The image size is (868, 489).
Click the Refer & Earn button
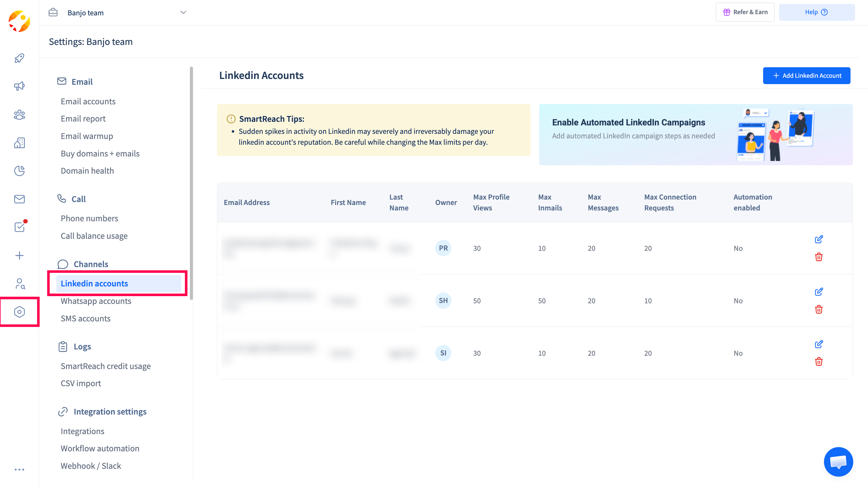[x=745, y=12]
